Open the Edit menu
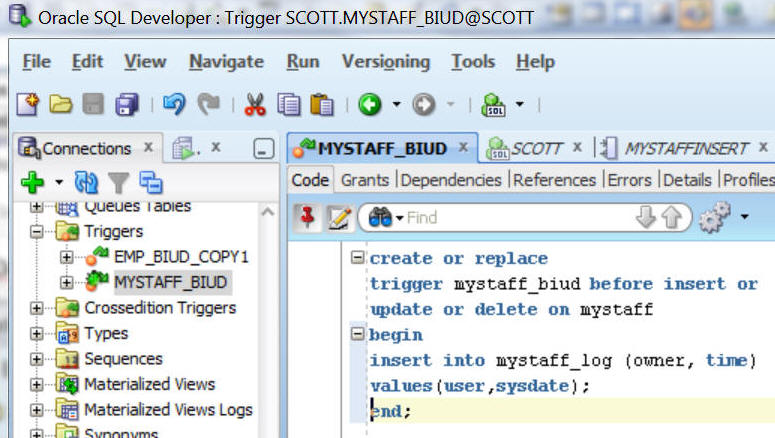This screenshot has width=775, height=438. coord(87,62)
